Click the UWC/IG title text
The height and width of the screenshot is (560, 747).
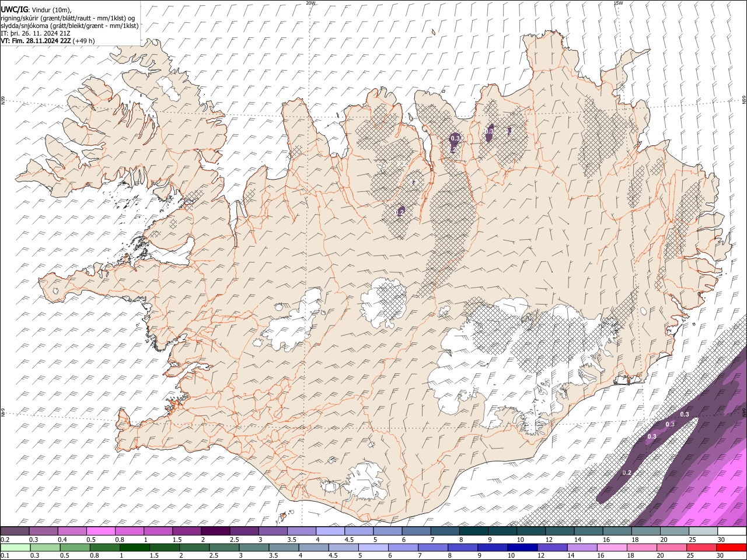[14, 9]
